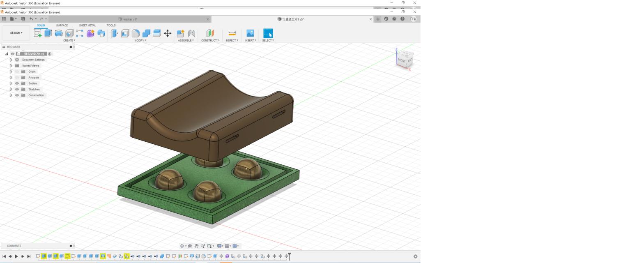The image size is (644, 263).
Task: Toggle the Construction folder visibility eye
Action: (17, 95)
